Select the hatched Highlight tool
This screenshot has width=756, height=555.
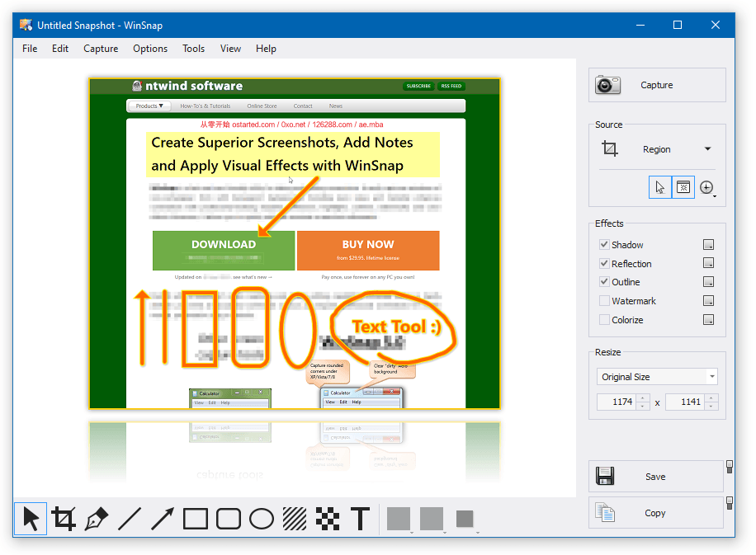pos(295,519)
